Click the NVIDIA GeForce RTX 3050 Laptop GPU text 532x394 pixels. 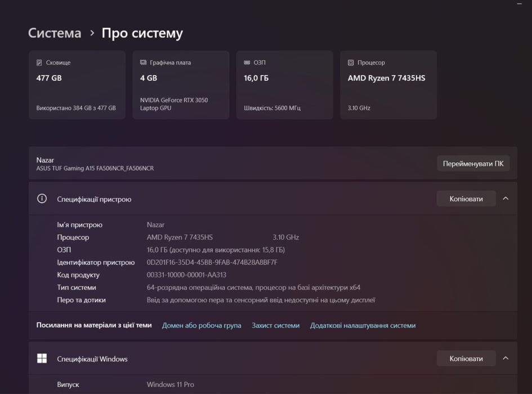tap(174, 104)
